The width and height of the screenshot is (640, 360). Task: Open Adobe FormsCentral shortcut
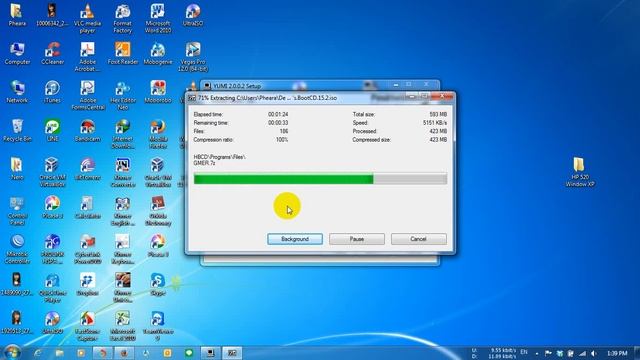point(88,95)
